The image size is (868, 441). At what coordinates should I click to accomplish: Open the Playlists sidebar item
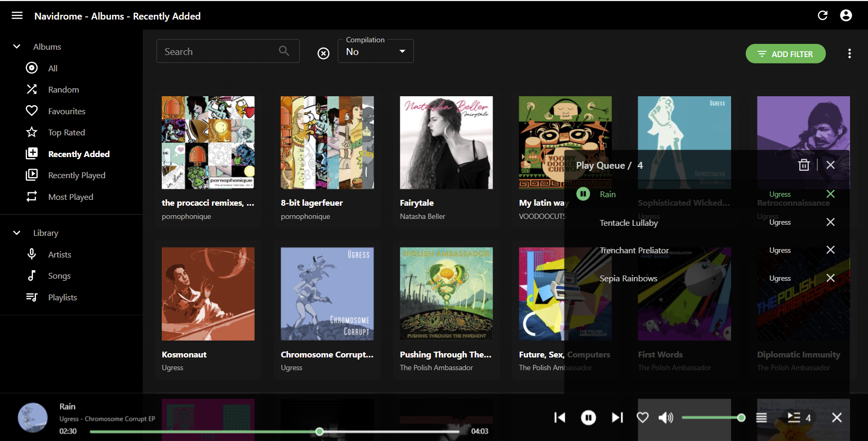coord(62,297)
